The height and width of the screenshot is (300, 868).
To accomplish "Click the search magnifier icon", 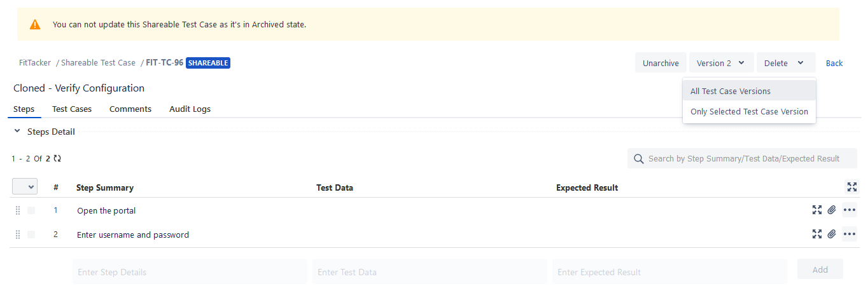I will click(638, 158).
